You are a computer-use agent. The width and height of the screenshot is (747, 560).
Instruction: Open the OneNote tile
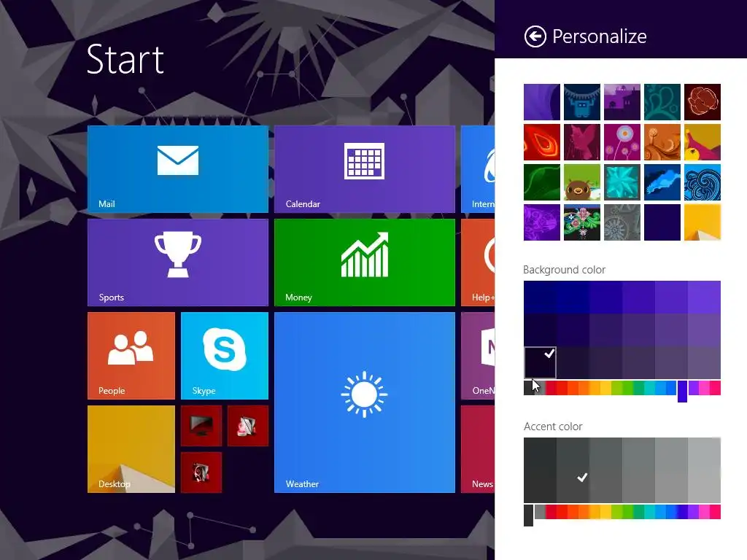click(x=478, y=356)
